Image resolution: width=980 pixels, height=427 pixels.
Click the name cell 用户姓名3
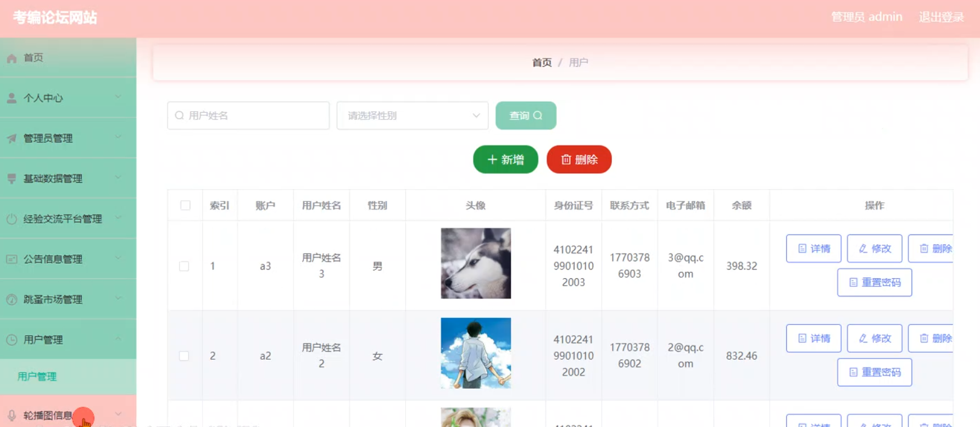322,266
